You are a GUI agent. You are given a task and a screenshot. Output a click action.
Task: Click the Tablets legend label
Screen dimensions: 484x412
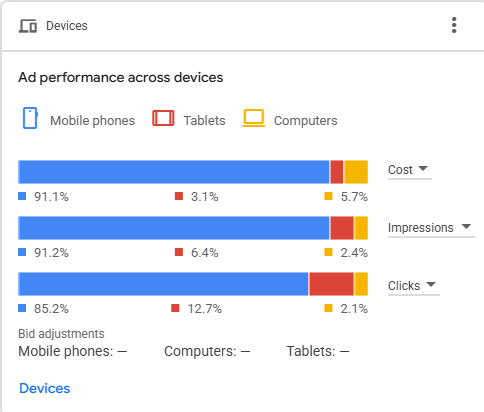205,121
